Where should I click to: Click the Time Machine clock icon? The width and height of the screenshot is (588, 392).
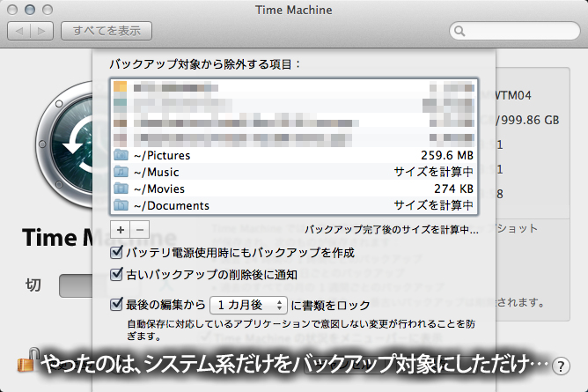tap(64, 144)
